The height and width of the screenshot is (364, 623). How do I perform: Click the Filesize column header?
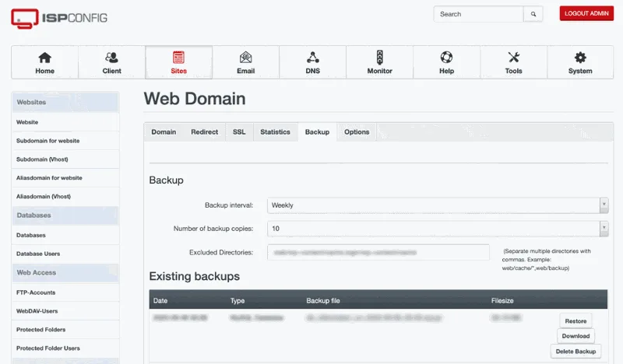pyautogui.click(x=502, y=301)
